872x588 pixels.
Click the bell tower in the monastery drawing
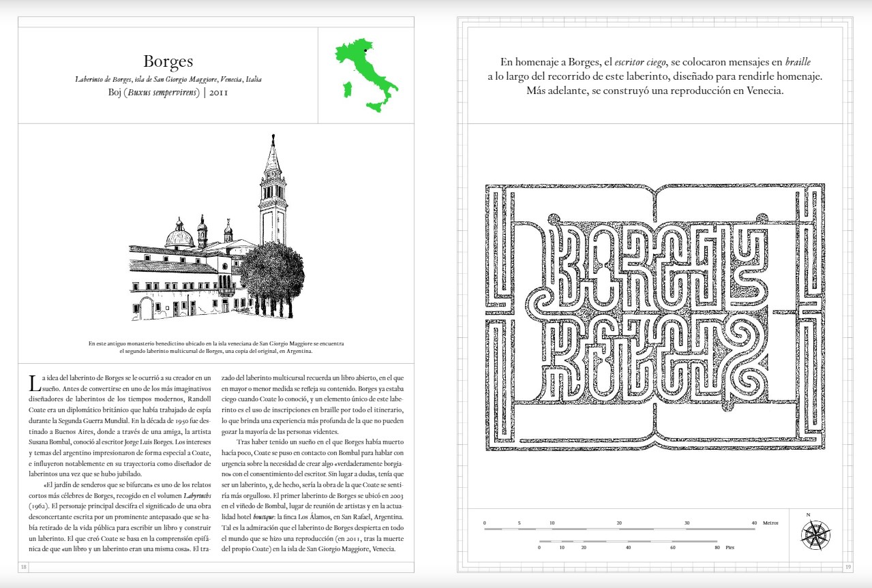(x=272, y=191)
